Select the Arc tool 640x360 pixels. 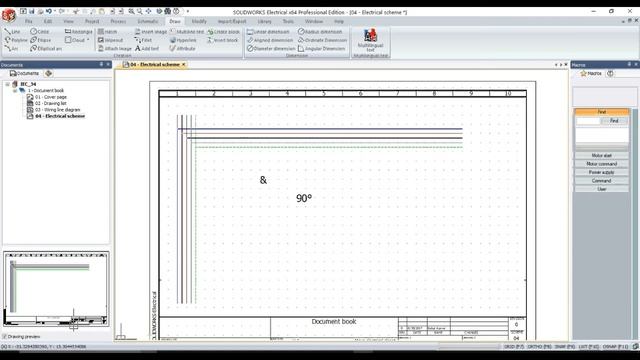pos(11,49)
